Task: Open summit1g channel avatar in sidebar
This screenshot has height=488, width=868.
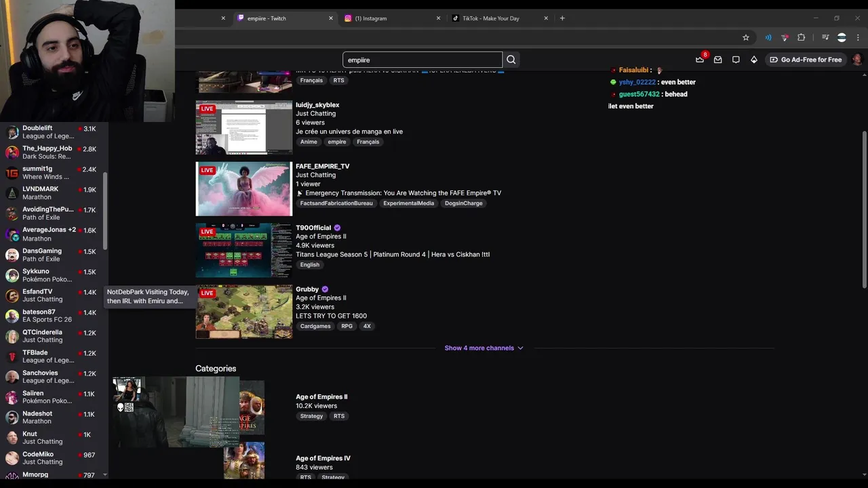Action: point(12,173)
